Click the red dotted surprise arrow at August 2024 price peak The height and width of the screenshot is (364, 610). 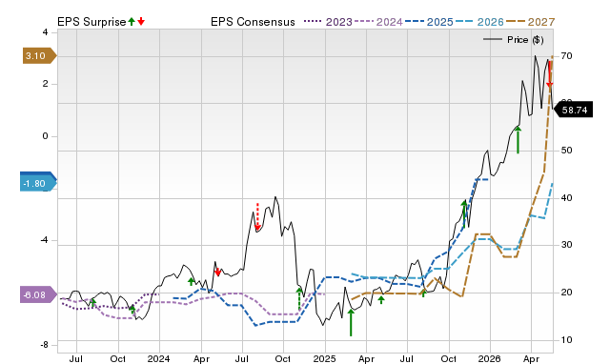[257, 216]
